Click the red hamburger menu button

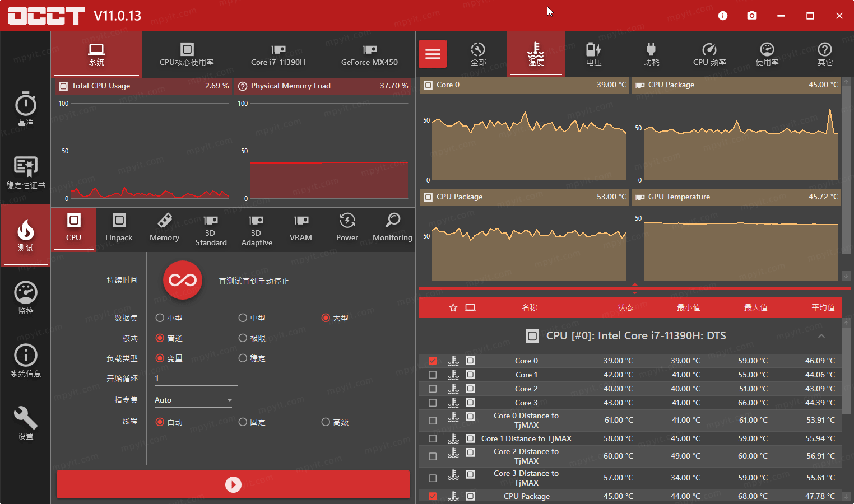433,54
